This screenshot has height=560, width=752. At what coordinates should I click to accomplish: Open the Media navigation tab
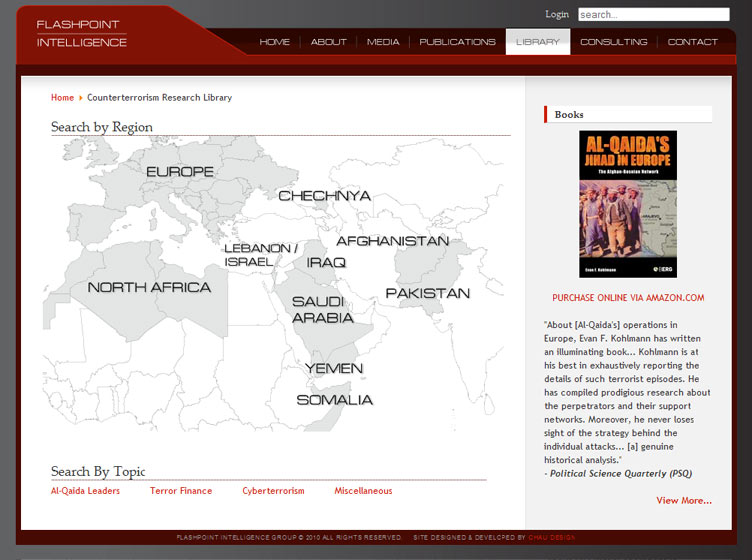point(383,42)
